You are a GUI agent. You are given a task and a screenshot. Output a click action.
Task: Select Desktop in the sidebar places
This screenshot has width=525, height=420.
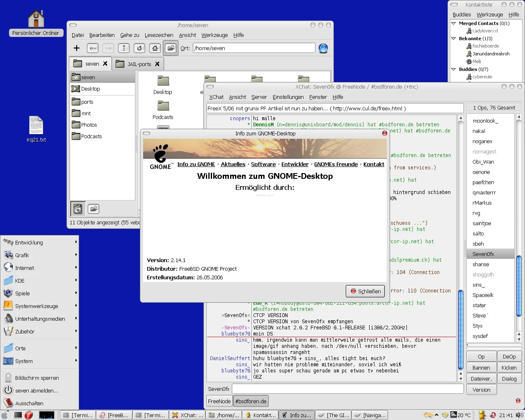point(103,89)
